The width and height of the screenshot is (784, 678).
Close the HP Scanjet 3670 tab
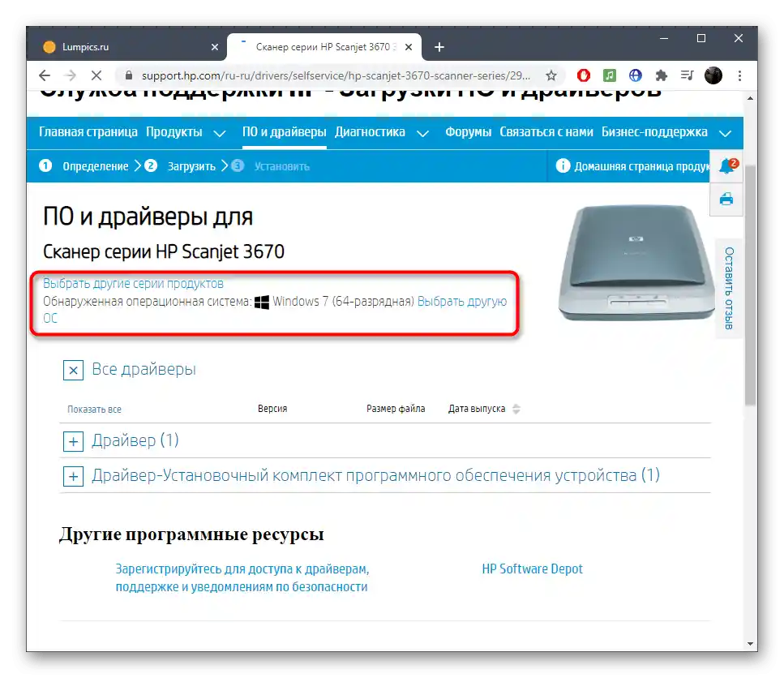click(409, 47)
